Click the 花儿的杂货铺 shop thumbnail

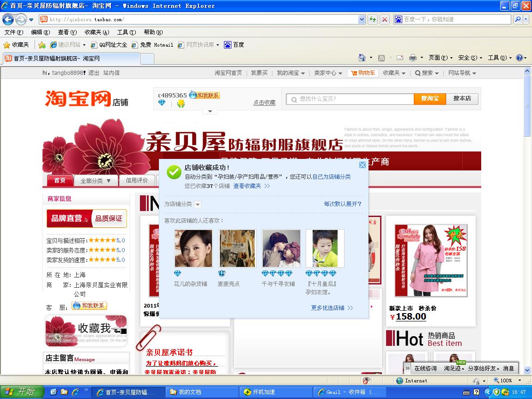click(193, 248)
